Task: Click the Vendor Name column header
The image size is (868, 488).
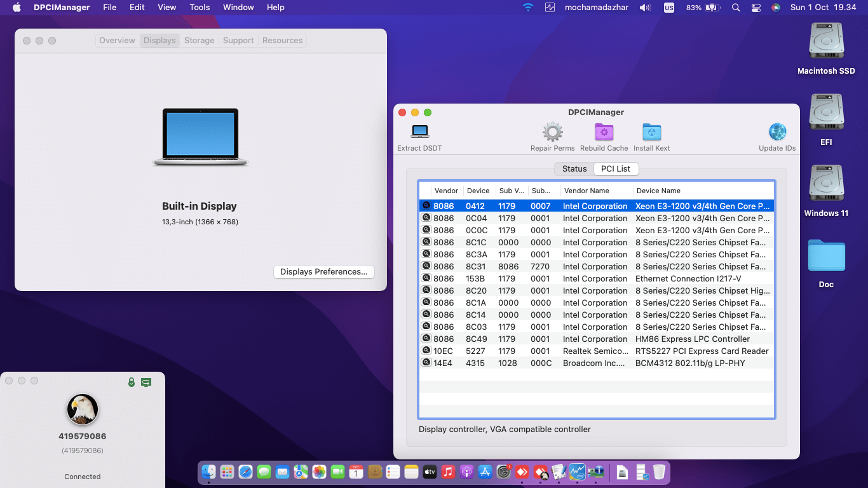Action: click(x=588, y=190)
